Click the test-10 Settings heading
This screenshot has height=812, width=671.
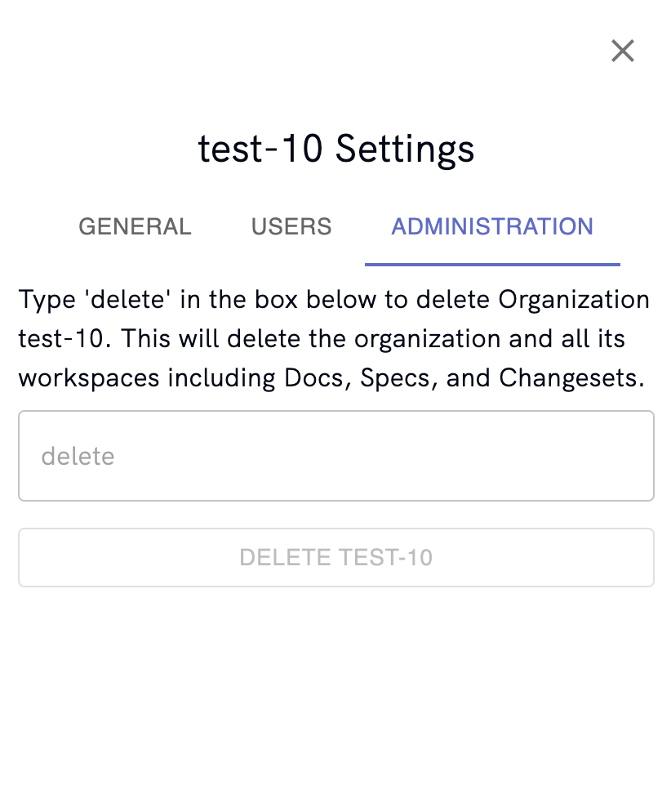pos(336,149)
